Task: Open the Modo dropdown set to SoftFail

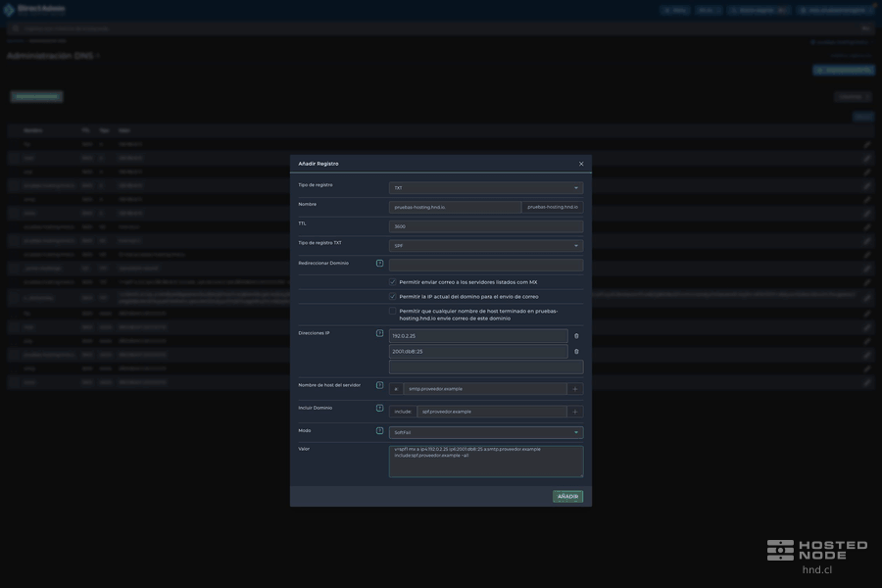Action: pos(486,433)
